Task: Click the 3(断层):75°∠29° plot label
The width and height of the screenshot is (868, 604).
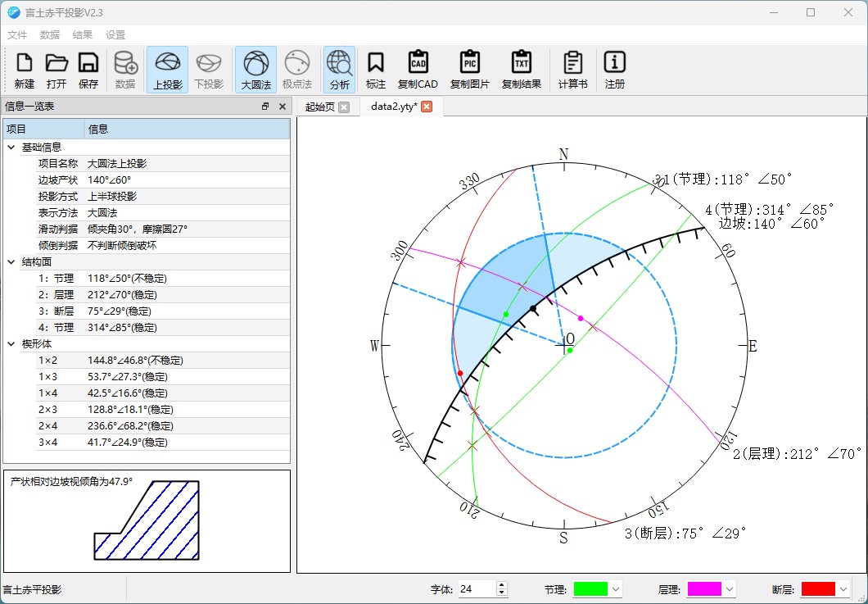Action: (x=685, y=533)
